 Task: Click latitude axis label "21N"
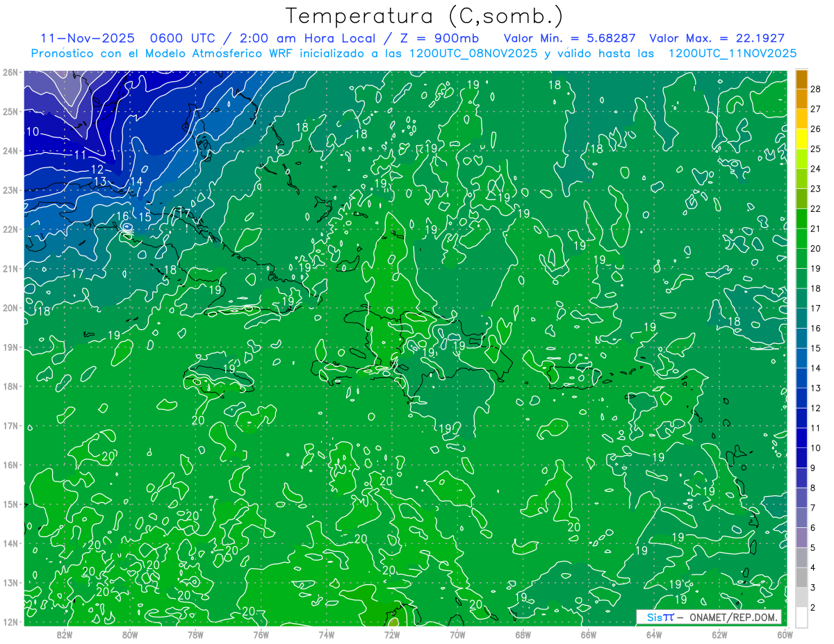(x=10, y=268)
